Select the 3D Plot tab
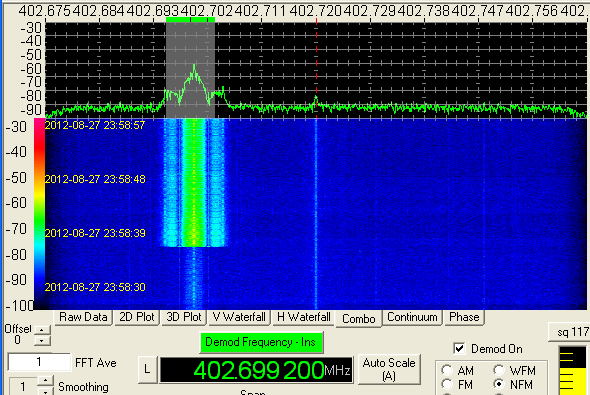 [184, 317]
